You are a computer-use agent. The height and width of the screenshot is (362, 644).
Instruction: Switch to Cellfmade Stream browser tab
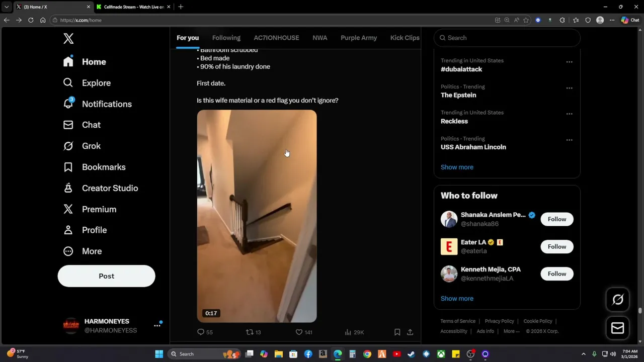133,7
